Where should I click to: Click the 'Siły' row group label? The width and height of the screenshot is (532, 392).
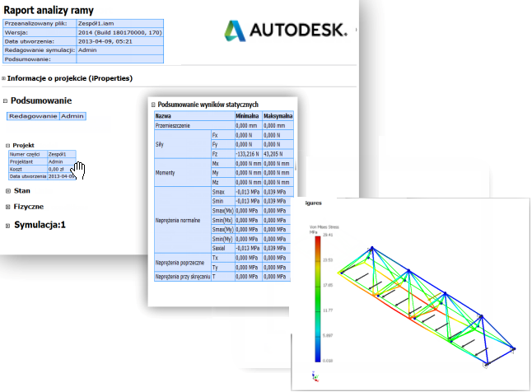tap(183, 145)
